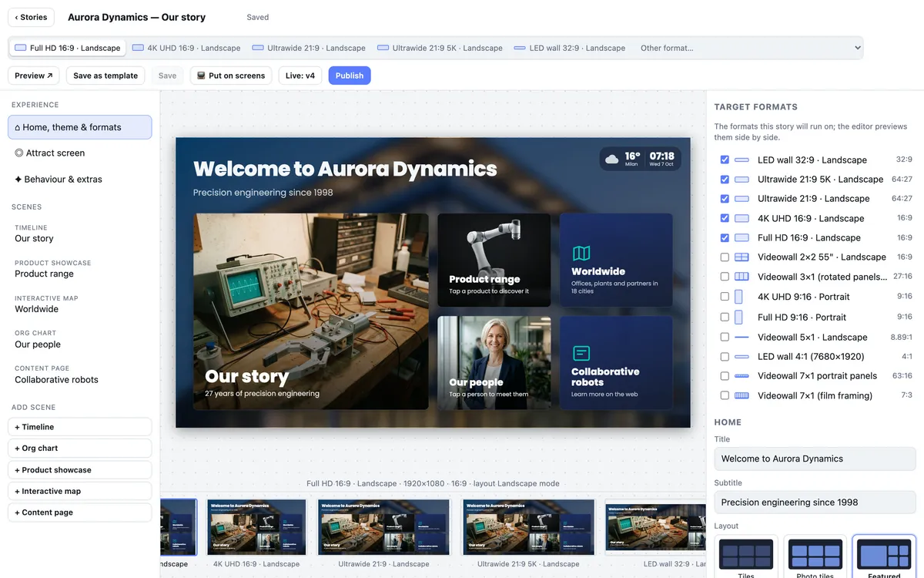Click the Videowall 5×1 Landscape line icon
Image resolution: width=924 pixels, height=578 pixels.
pyautogui.click(x=742, y=338)
